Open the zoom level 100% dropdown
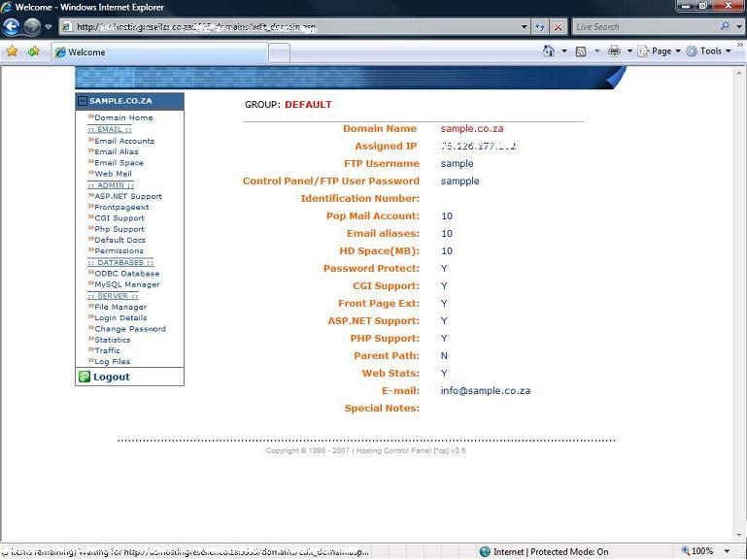Image resolution: width=747 pixels, height=560 pixels. [x=728, y=551]
